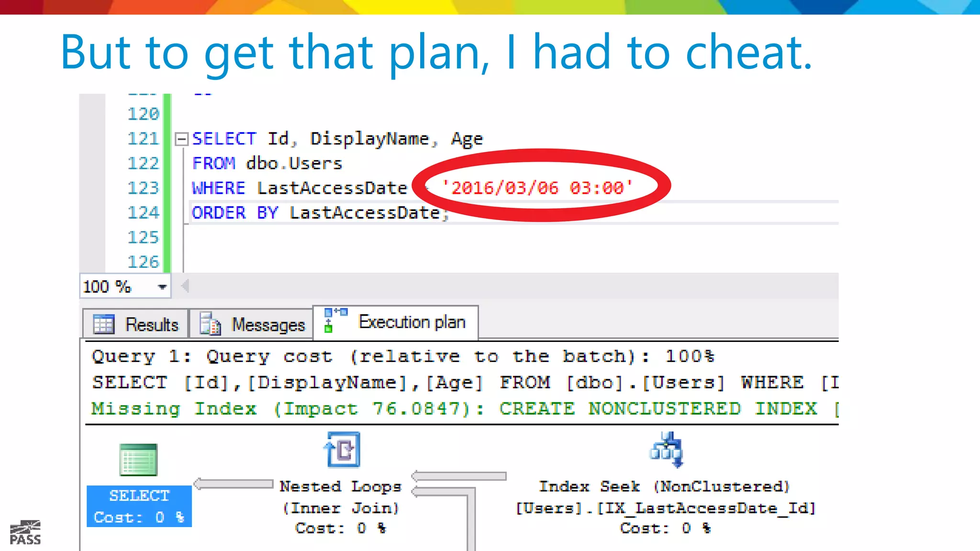Click the arrow between Nested Loops and SELECT

click(x=234, y=484)
